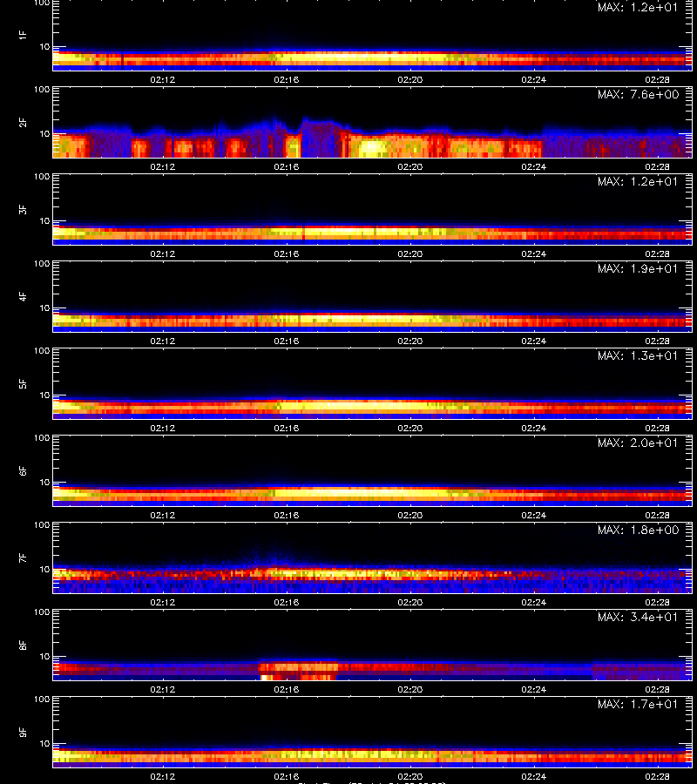The width and height of the screenshot is (697, 784).
Task: Click the 02:20 tick label under the 8F panel
Action: pyautogui.click(x=410, y=689)
